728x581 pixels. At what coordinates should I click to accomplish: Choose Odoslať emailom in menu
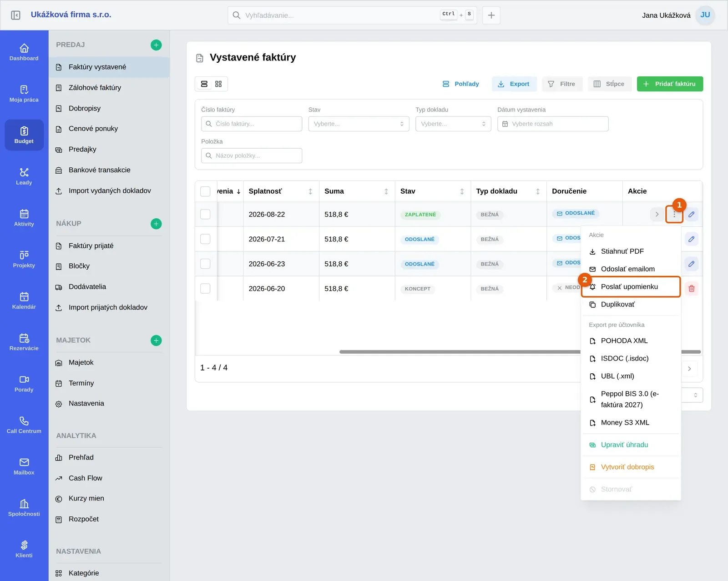(x=631, y=269)
